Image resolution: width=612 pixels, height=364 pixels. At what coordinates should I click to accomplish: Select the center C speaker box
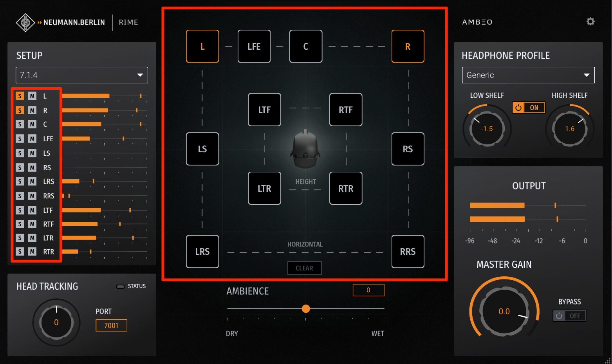[305, 46]
